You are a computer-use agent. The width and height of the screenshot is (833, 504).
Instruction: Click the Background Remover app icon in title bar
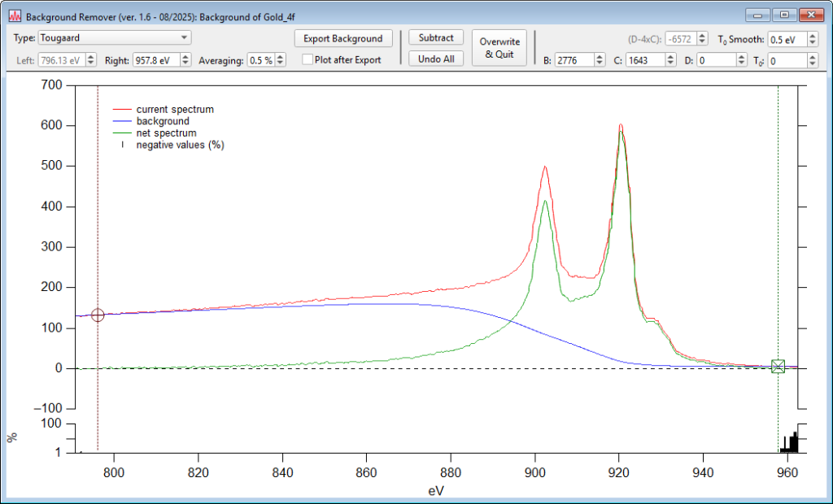point(14,15)
